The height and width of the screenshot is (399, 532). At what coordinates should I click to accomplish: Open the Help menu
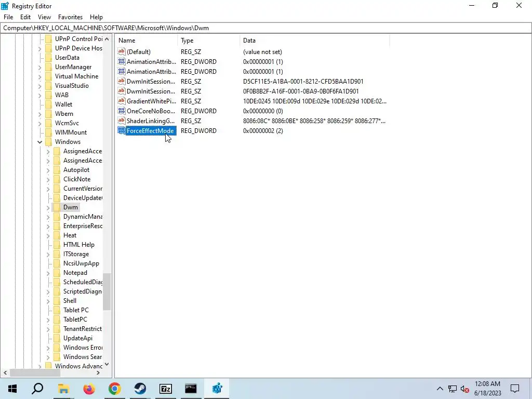96,17
